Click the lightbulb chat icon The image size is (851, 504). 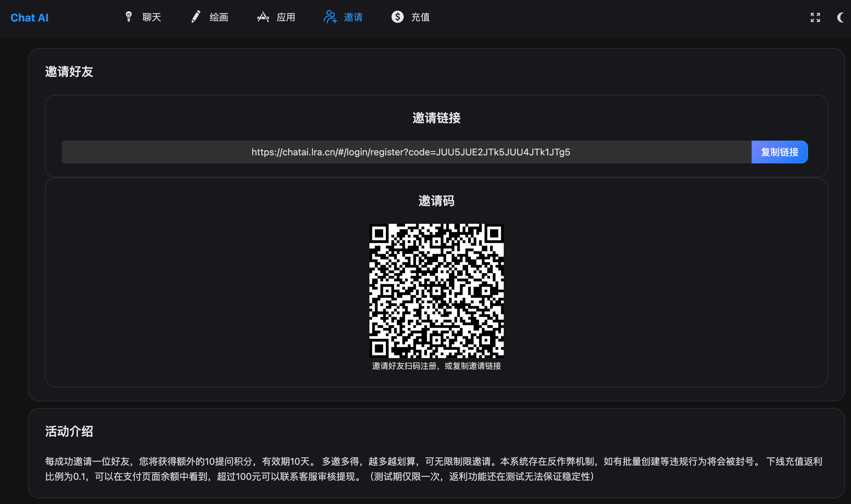tap(129, 17)
